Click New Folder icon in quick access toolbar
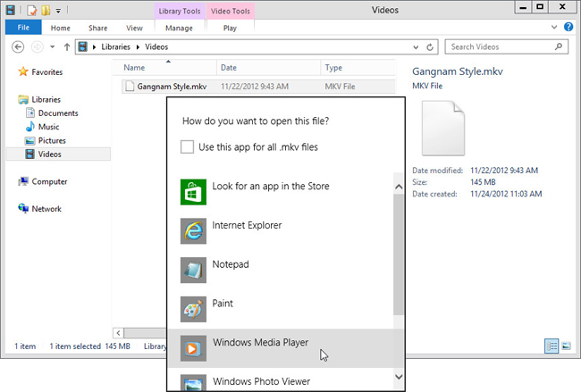Viewport: 581px width, 392px height. (x=46, y=10)
